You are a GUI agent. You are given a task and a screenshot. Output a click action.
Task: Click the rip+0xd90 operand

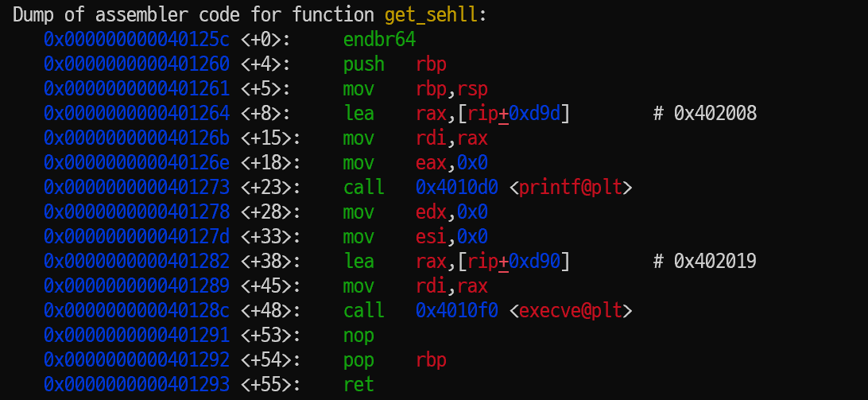click(x=513, y=262)
